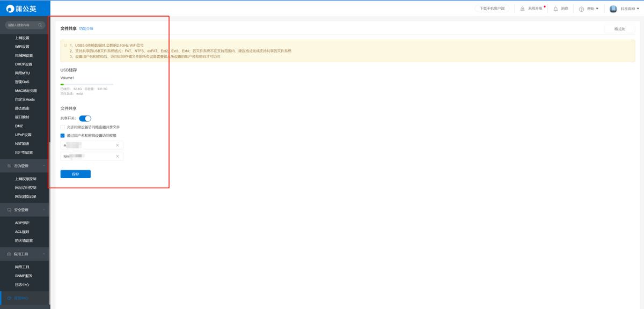The image size is (644, 309).
Task: Click the 格式化 button
Action: (x=619, y=29)
